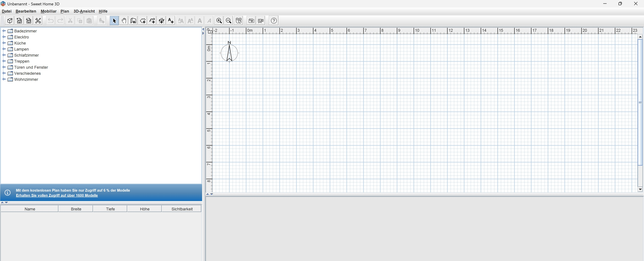Select the compass rose in the plan
This screenshot has height=261, width=644.
point(229,53)
